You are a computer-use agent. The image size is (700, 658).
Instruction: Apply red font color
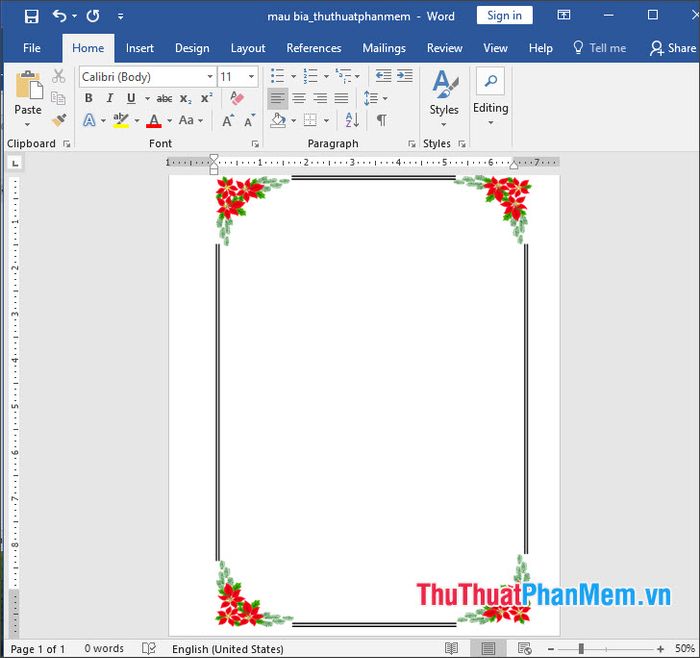click(x=154, y=120)
